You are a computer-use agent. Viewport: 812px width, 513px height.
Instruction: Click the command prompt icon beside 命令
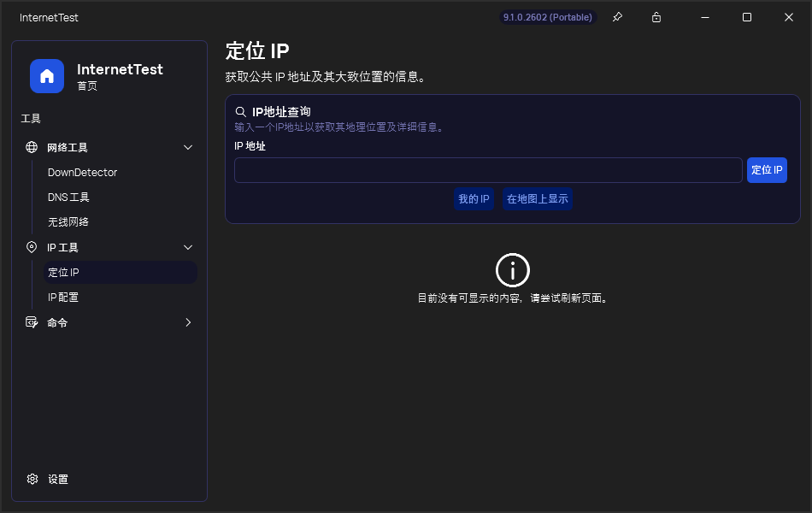pyautogui.click(x=32, y=322)
